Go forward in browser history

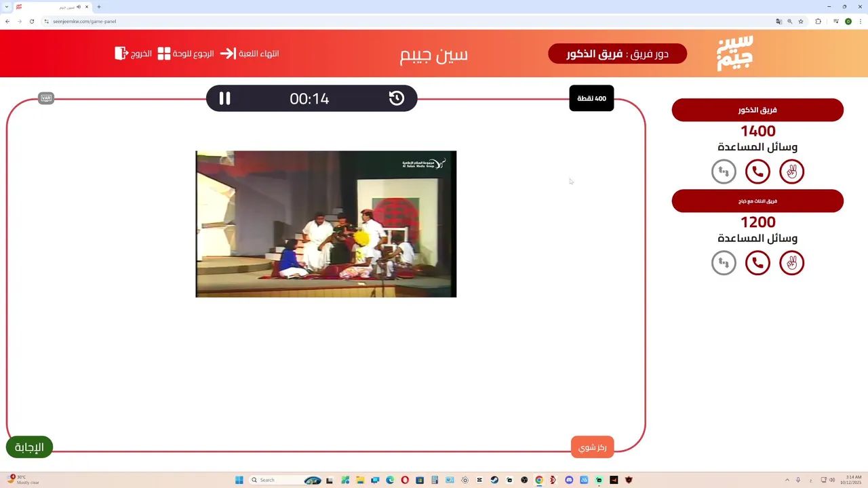point(19,21)
